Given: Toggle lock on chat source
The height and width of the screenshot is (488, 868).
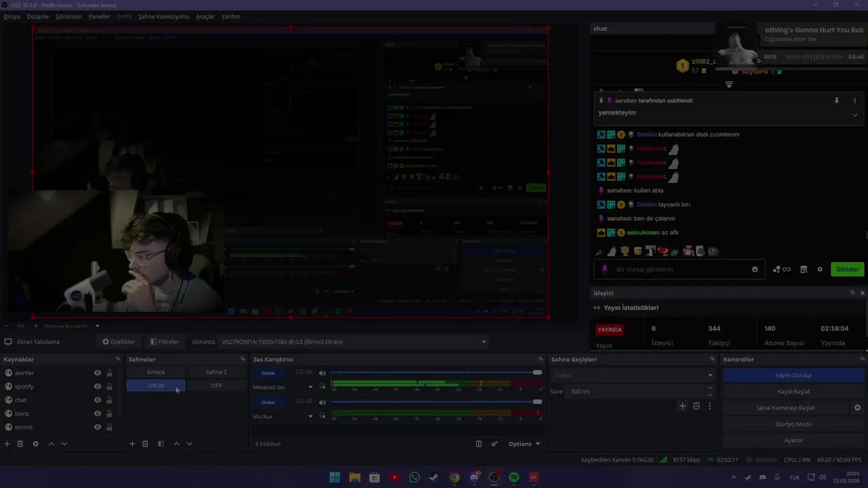Looking at the screenshot, I should coord(109,400).
